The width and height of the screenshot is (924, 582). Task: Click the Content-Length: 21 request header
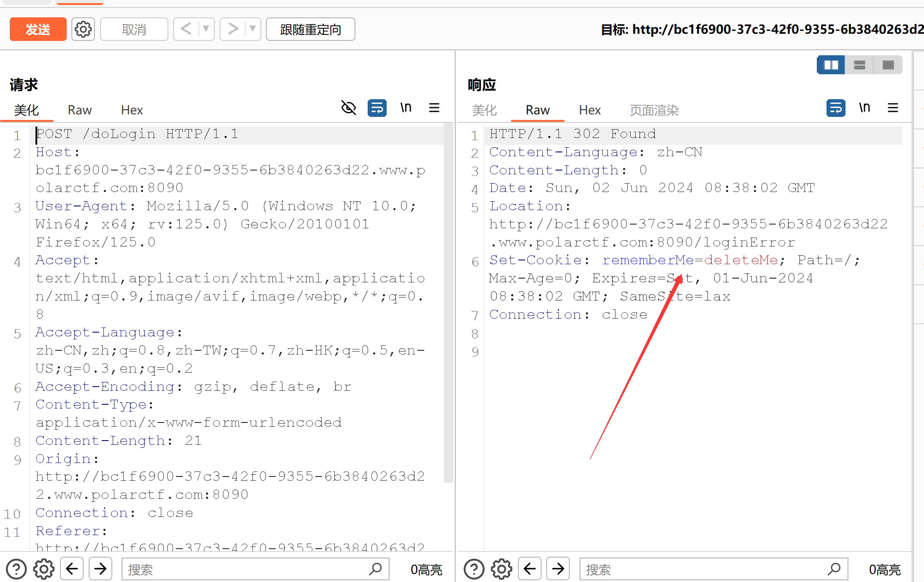119,441
